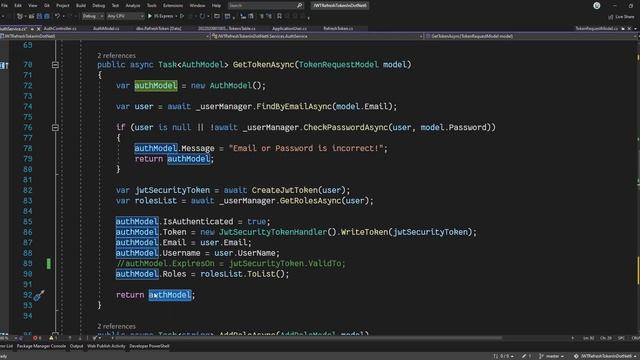
Task: Open Live Share
Action: pos(621,17)
